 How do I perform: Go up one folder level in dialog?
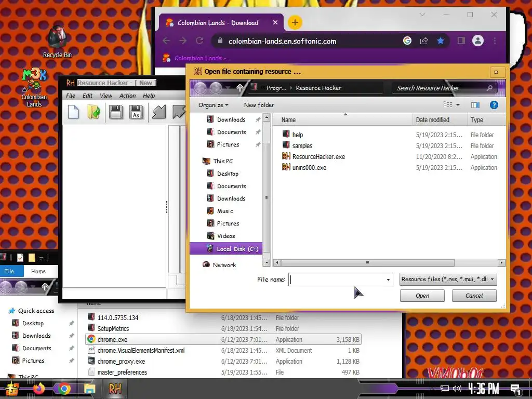click(x=240, y=88)
